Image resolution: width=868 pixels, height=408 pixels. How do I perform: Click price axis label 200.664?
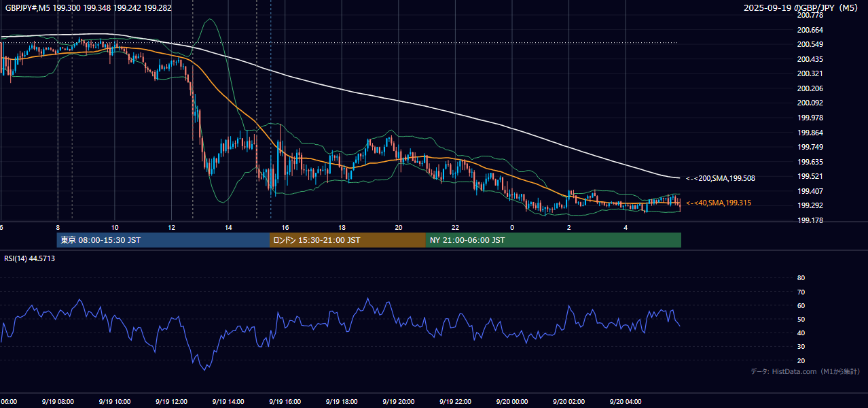[x=810, y=30]
